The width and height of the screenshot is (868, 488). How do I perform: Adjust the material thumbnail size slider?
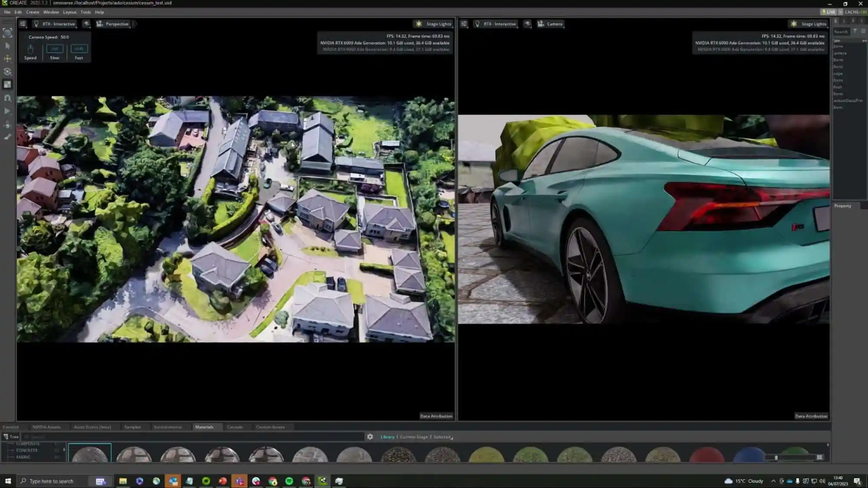click(776, 457)
